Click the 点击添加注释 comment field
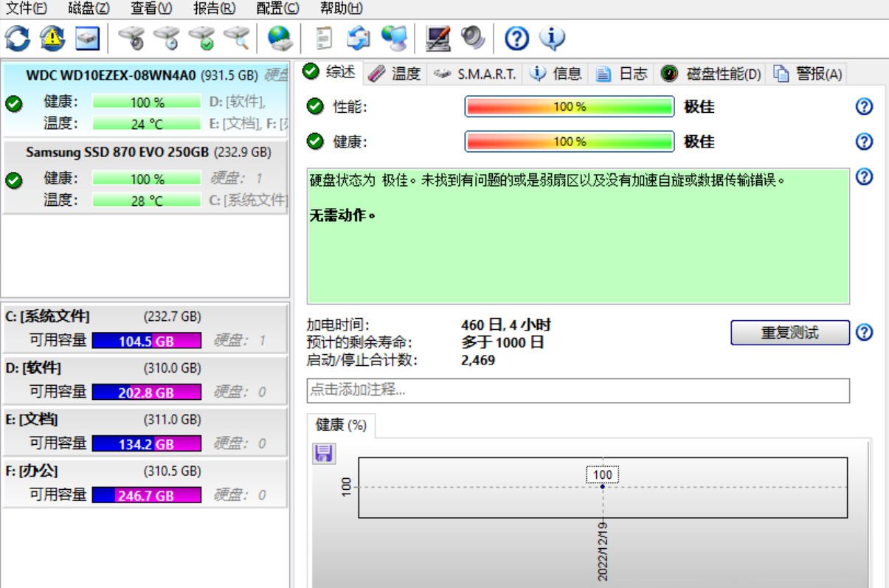Image resolution: width=889 pixels, height=588 pixels. 578,390
